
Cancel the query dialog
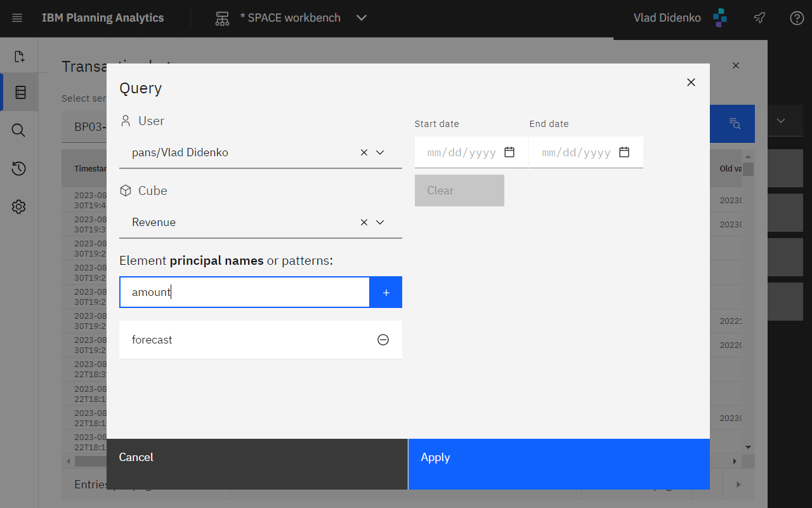pyautogui.click(x=257, y=464)
